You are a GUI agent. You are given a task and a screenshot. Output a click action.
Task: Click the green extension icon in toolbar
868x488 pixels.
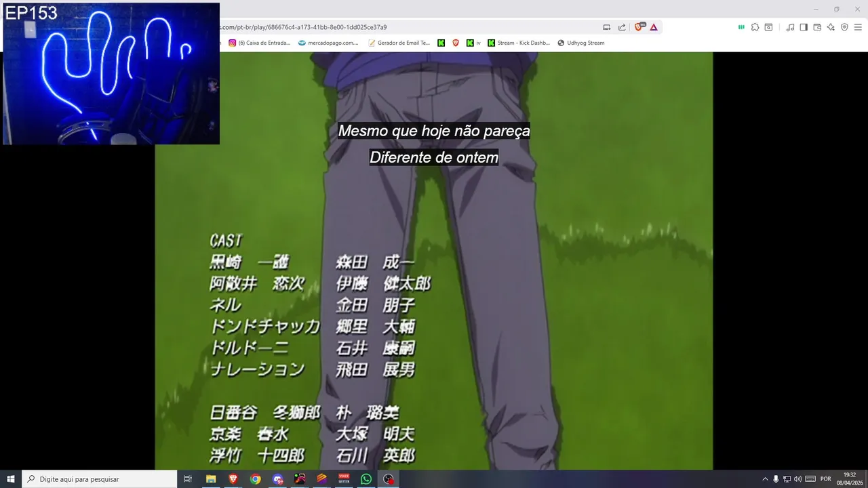741,27
